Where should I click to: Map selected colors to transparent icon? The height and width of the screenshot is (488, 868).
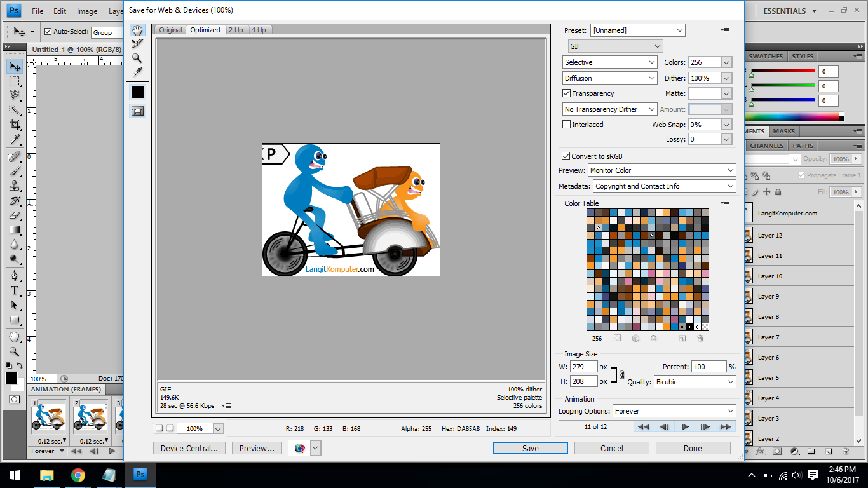click(617, 337)
